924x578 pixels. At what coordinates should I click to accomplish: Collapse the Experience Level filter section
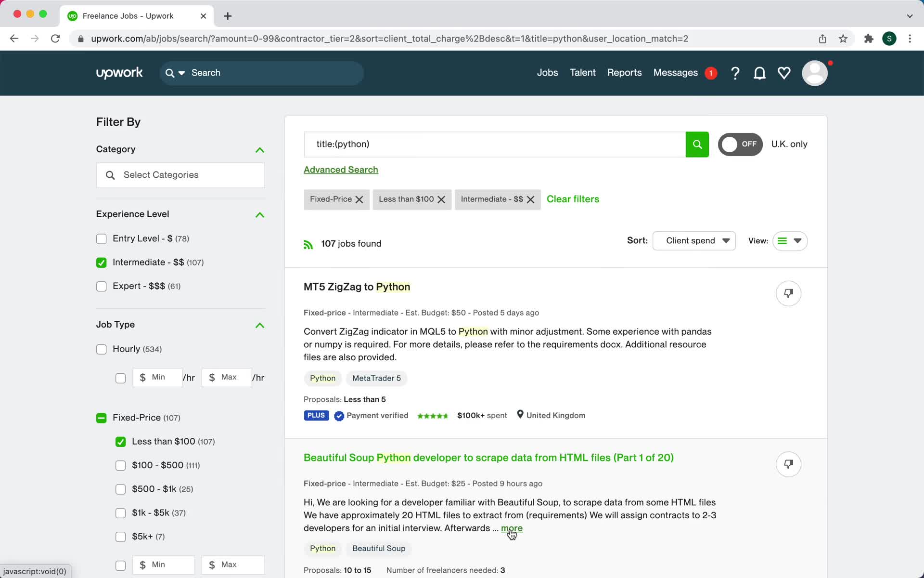(x=259, y=214)
